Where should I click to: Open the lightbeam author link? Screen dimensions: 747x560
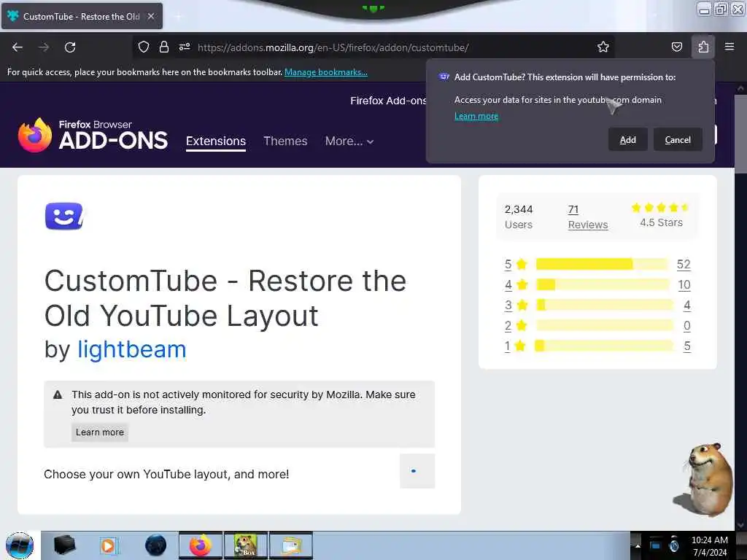(x=131, y=349)
